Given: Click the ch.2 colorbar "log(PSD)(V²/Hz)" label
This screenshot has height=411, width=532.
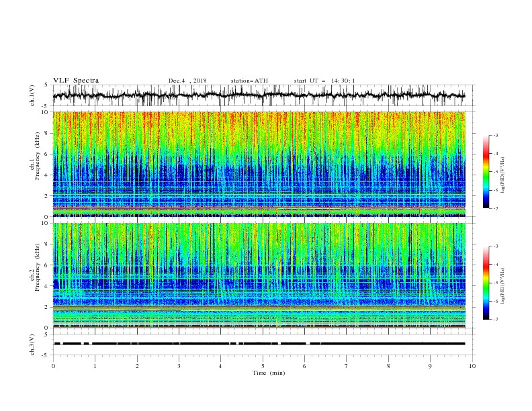Looking at the screenshot, I should 503,286.
